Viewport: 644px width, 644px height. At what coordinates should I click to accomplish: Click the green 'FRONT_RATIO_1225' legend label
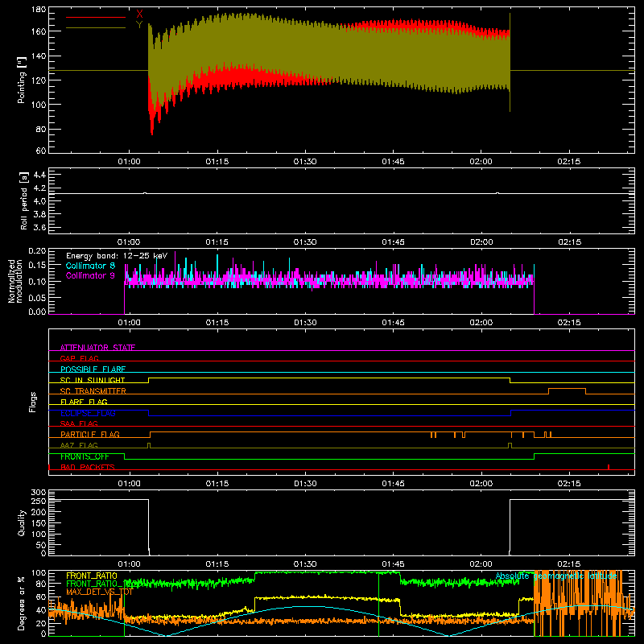[103, 584]
